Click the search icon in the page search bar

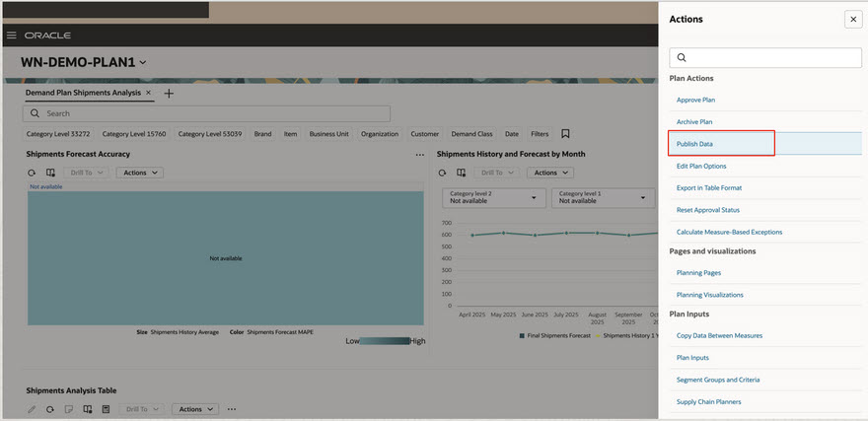pos(35,113)
